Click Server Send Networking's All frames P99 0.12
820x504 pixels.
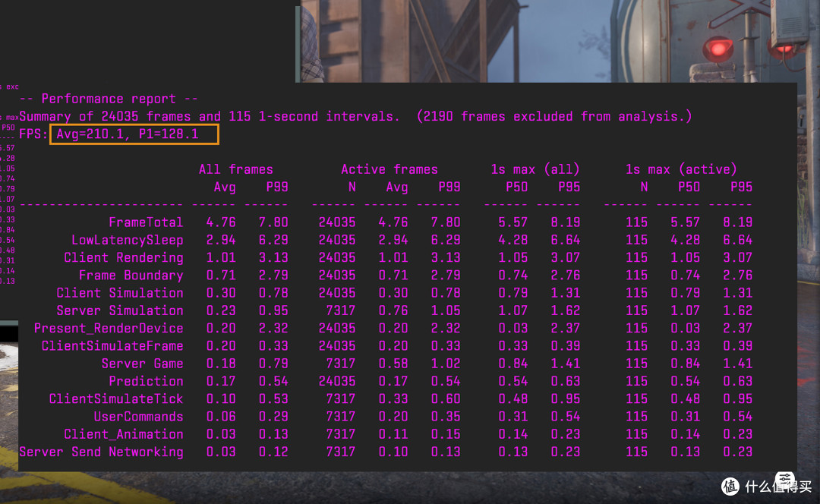tap(273, 452)
